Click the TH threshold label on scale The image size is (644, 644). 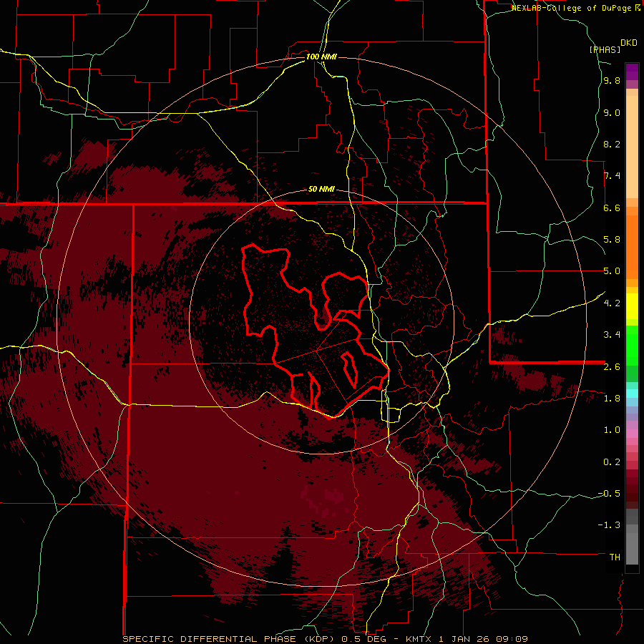[615, 557]
